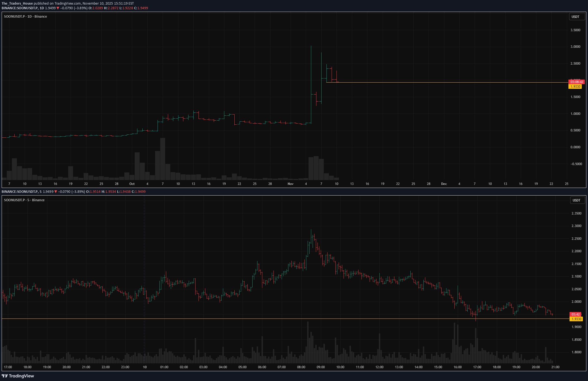
Task: Click the BINANCE:SOONUSDT.P, 1D header text
Action: click(23, 8)
